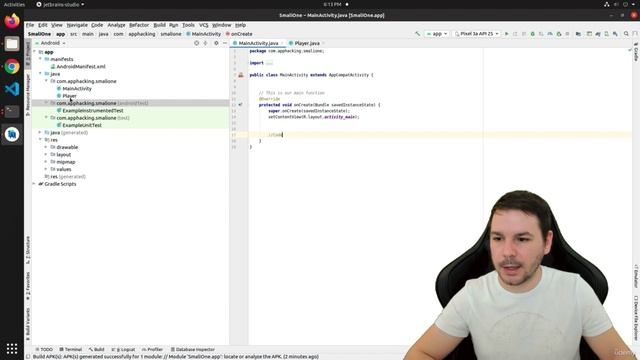Toggle the Structure side panel
The height and width of the screenshot is (360, 640).
pos(28,250)
